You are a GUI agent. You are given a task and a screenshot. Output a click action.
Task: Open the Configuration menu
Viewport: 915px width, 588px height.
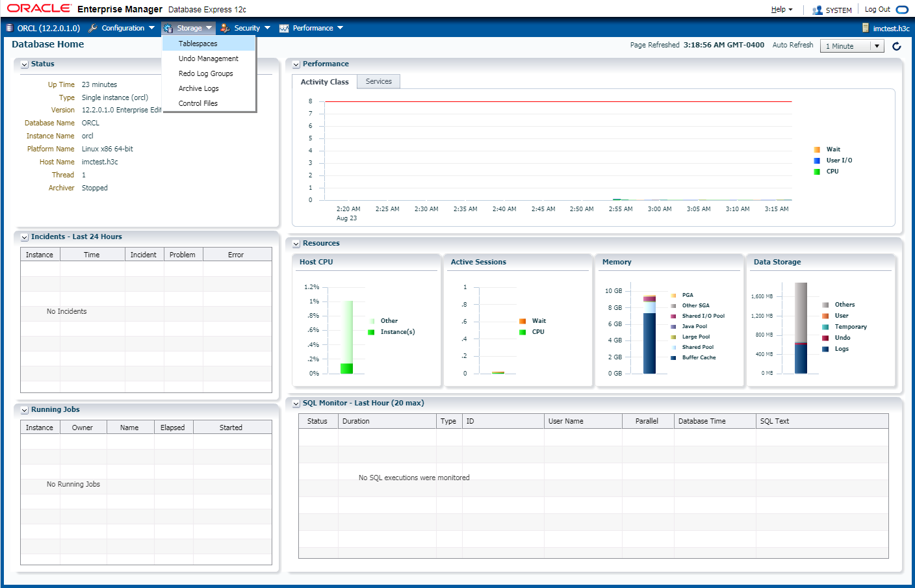122,28
